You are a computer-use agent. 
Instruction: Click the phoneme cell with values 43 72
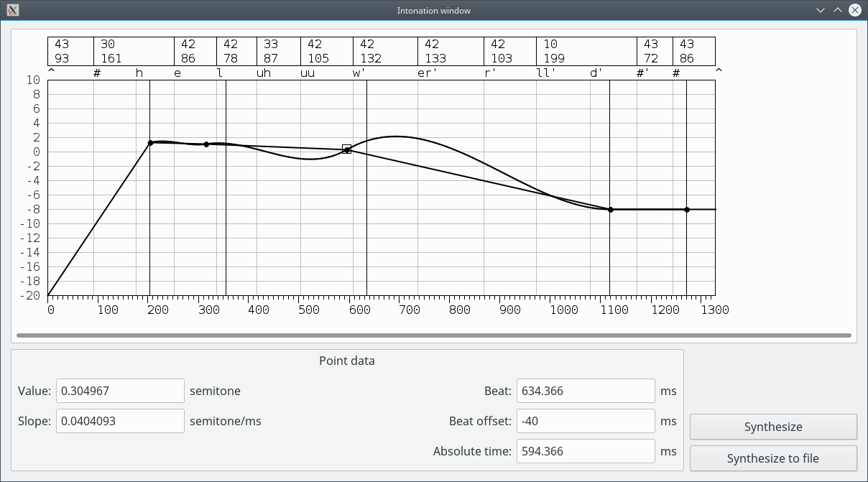(655, 52)
